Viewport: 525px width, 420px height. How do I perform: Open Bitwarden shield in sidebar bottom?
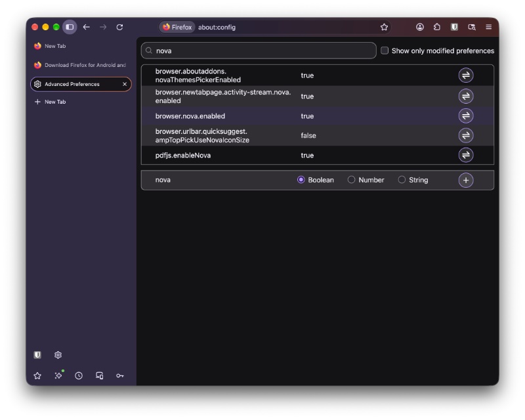tap(37, 355)
